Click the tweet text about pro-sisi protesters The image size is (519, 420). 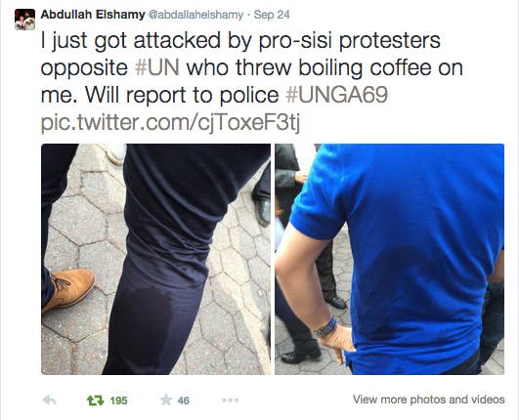click(251, 67)
